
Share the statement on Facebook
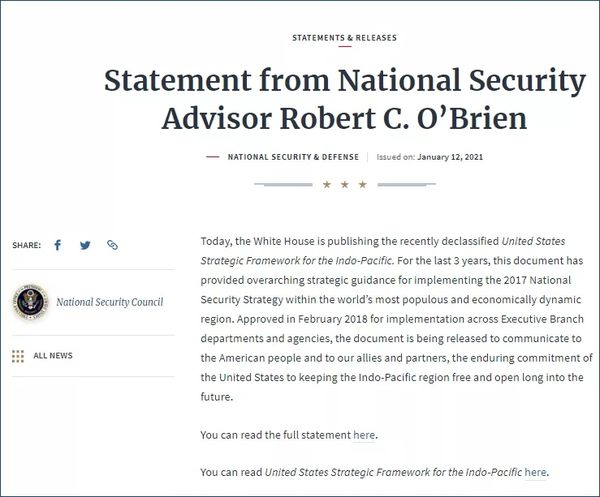pyautogui.click(x=58, y=245)
